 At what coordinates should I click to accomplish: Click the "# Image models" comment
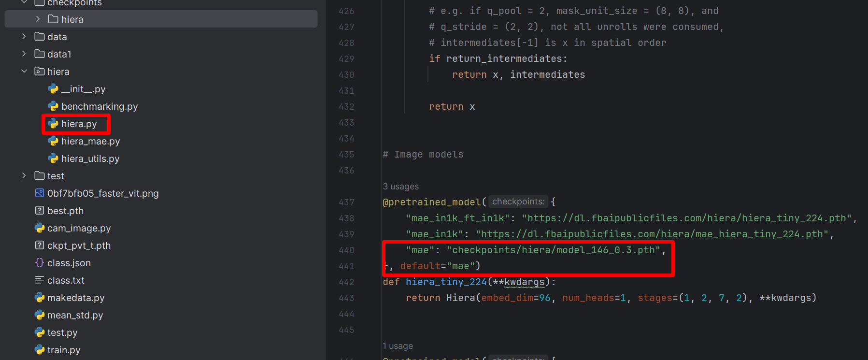423,155
